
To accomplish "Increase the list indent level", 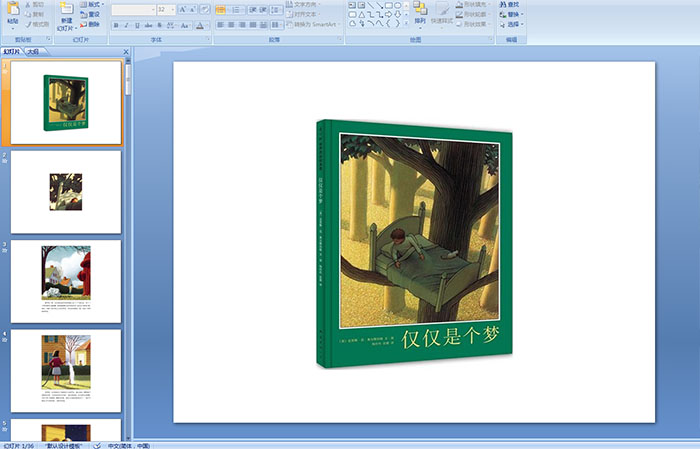I will [263, 10].
